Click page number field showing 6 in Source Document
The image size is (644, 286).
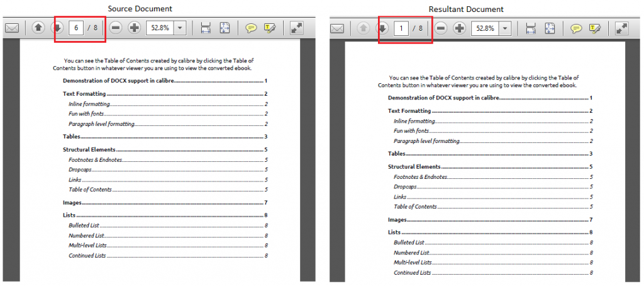coord(76,28)
